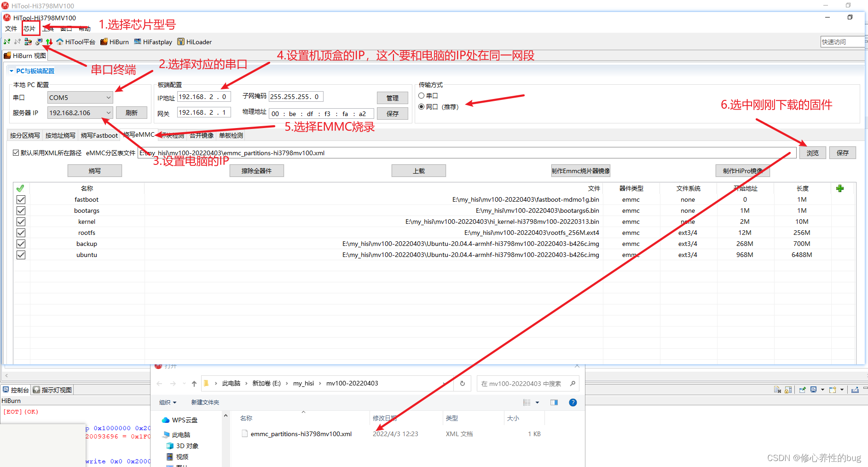The height and width of the screenshot is (467, 868).
Task: Switch to the 单板检测 tab
Action: [x=231, y=135]
